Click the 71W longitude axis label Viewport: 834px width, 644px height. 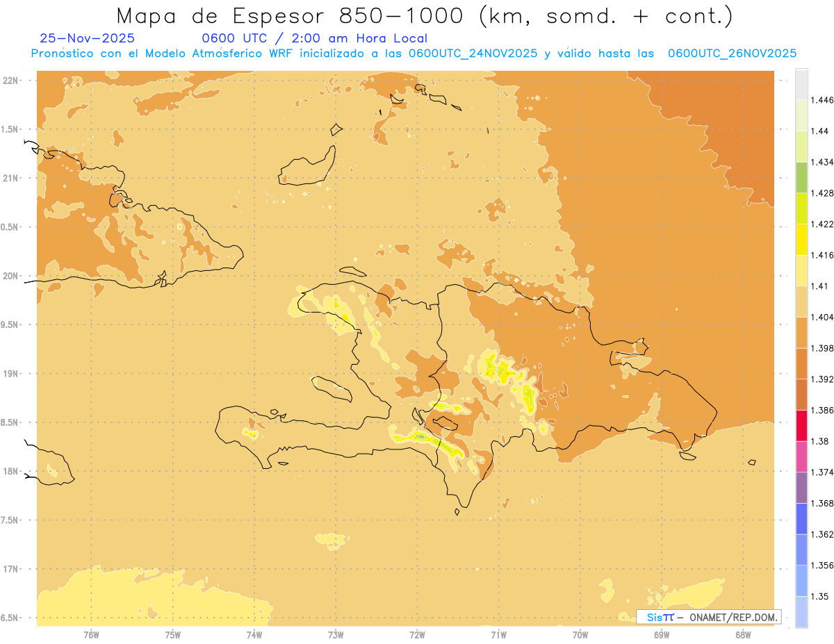[498, 634]
